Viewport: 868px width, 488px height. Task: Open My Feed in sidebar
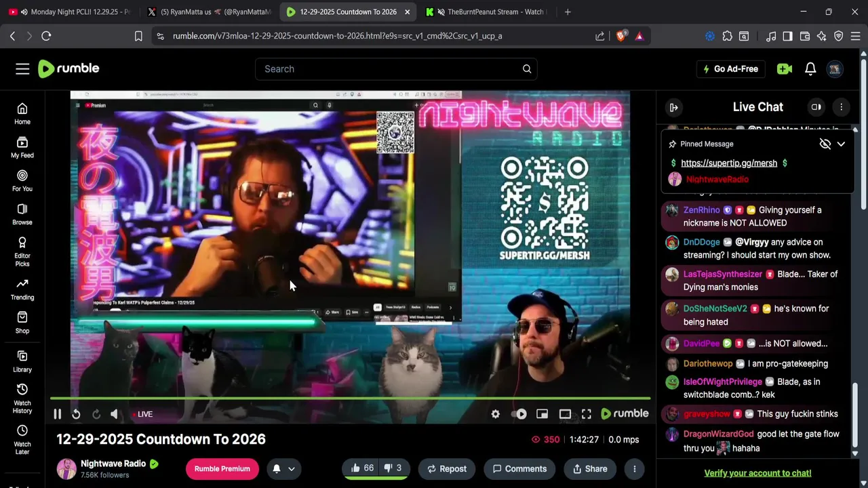[22, 148]
